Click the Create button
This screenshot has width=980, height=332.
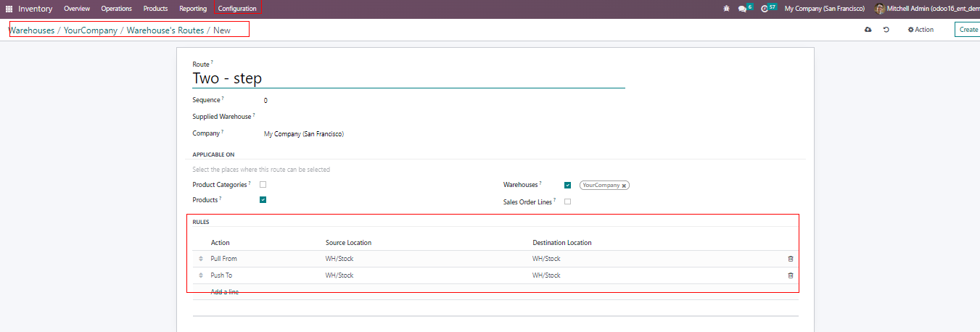pyautogui.click(x=968, y=30)
